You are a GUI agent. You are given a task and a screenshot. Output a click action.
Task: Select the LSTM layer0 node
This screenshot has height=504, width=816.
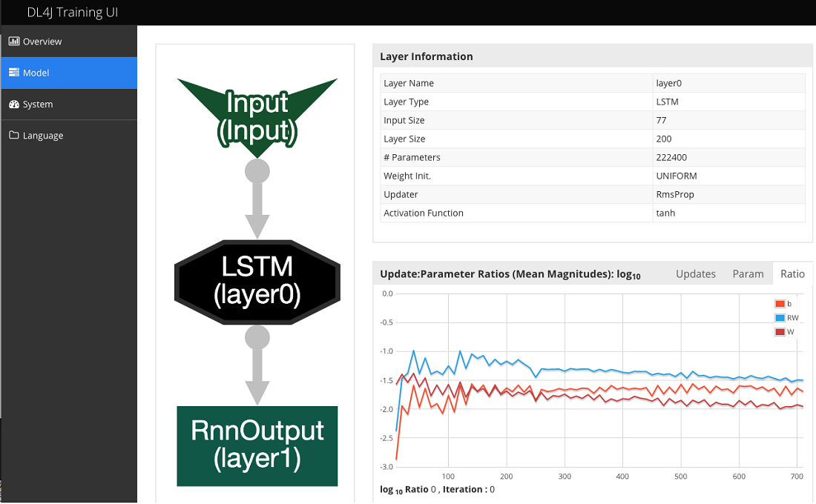click(257, 282)
